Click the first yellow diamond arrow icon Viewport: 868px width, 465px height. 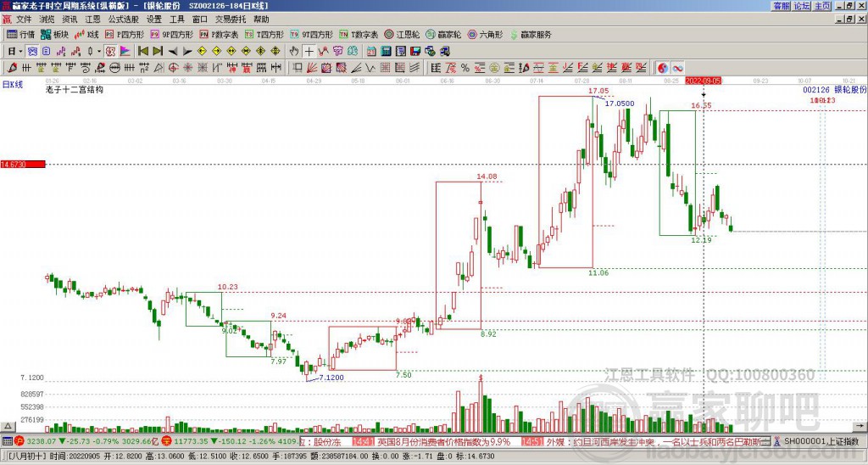[x=202, y=52]
